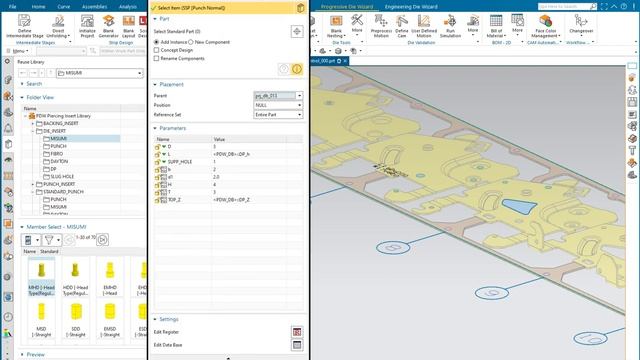Click the Changeover workflow icon
This screenshot has width=640, height=360.
tap(581, 21)
